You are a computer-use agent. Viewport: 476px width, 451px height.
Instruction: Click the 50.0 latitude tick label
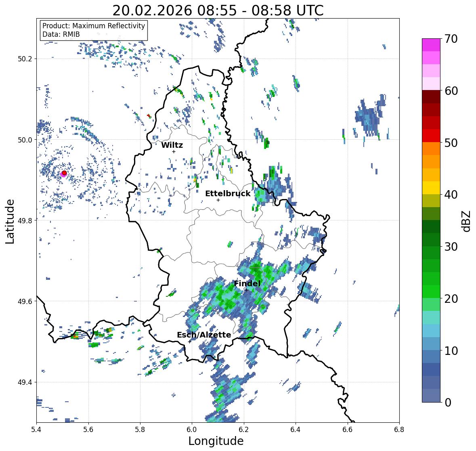25,140
